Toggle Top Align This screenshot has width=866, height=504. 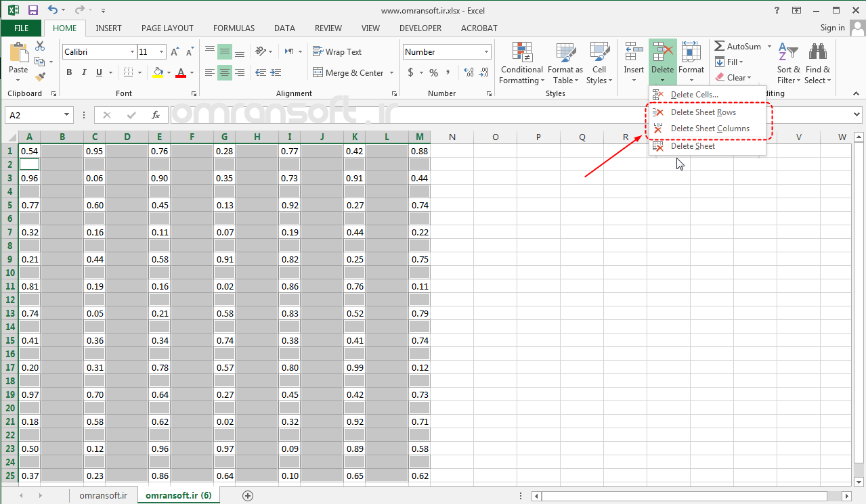point(210,51)
